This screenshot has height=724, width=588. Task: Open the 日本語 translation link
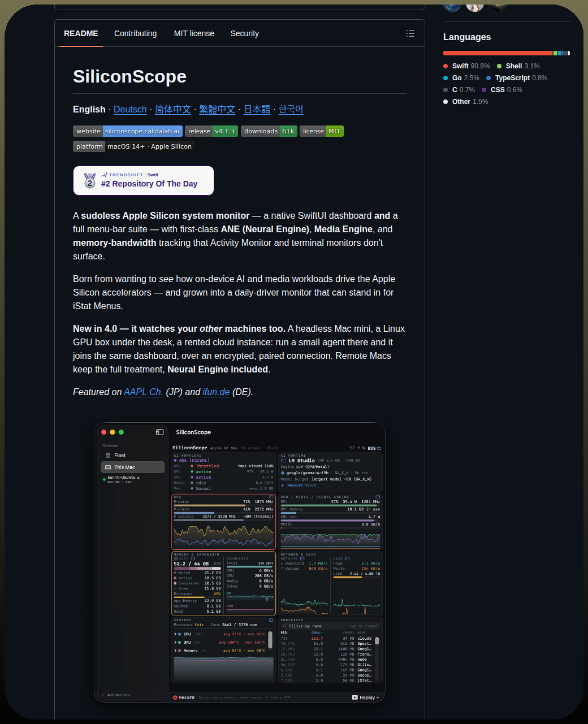[x=257, y=110]
